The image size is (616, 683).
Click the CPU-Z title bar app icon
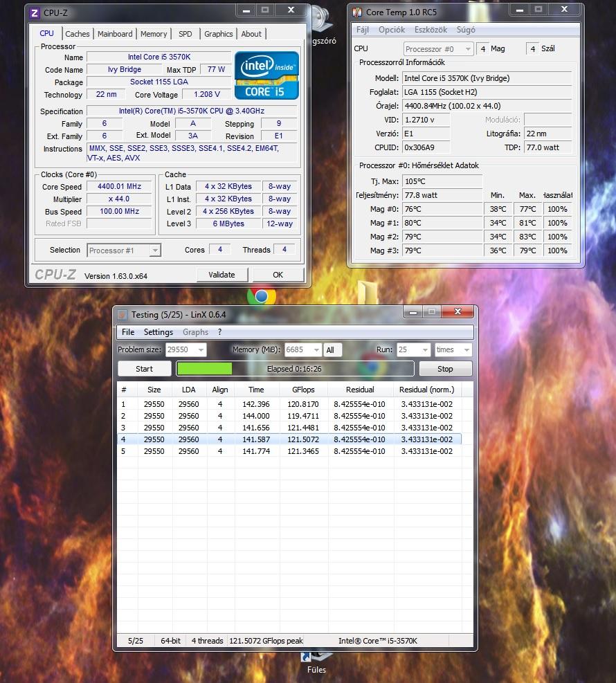pos(35,13)
